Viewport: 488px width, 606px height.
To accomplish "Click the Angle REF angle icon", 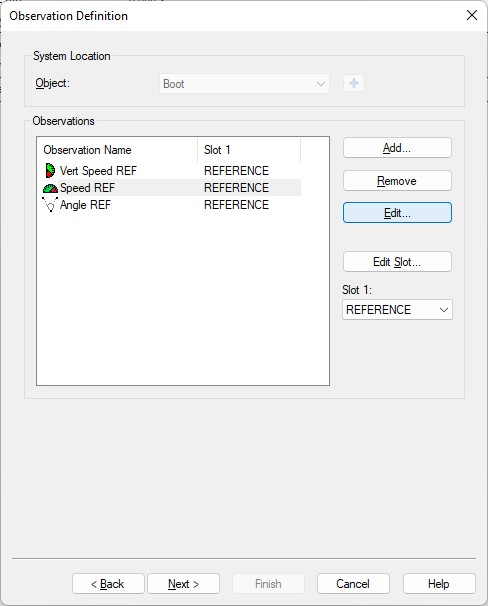I will (50, 205).
